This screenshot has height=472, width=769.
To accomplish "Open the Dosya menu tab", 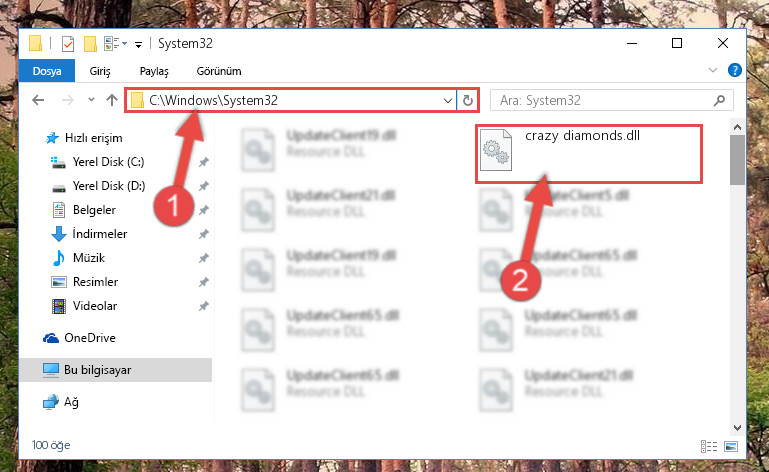I will 47,71.
